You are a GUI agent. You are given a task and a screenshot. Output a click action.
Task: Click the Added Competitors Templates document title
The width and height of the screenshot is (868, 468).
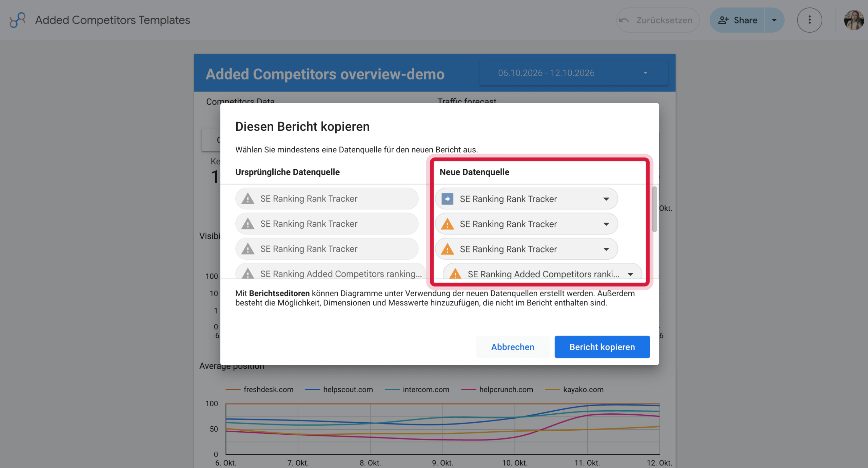(x=113, y=20)
